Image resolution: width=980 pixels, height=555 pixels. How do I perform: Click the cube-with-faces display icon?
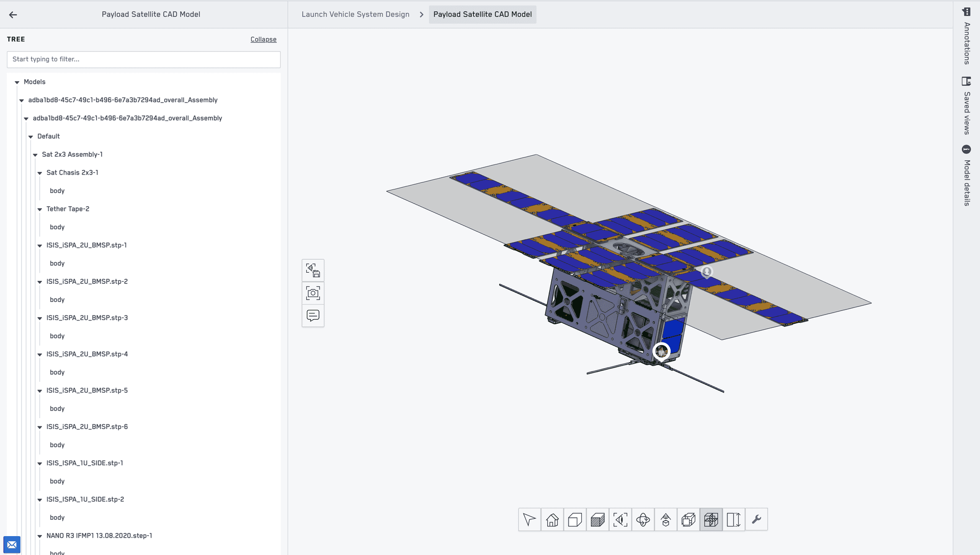(689, 520)
